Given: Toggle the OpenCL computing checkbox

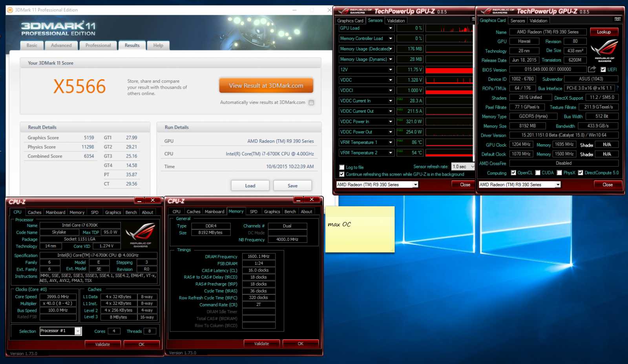Looking at the screenshot, I should point(513,173).
